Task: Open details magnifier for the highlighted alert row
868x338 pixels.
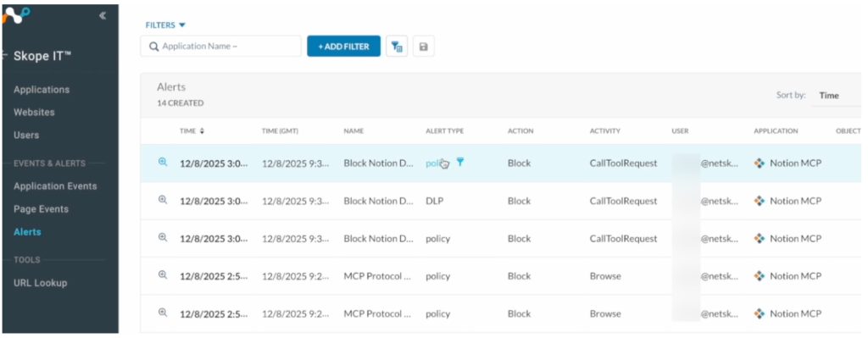Action: [x=163, y=162]
